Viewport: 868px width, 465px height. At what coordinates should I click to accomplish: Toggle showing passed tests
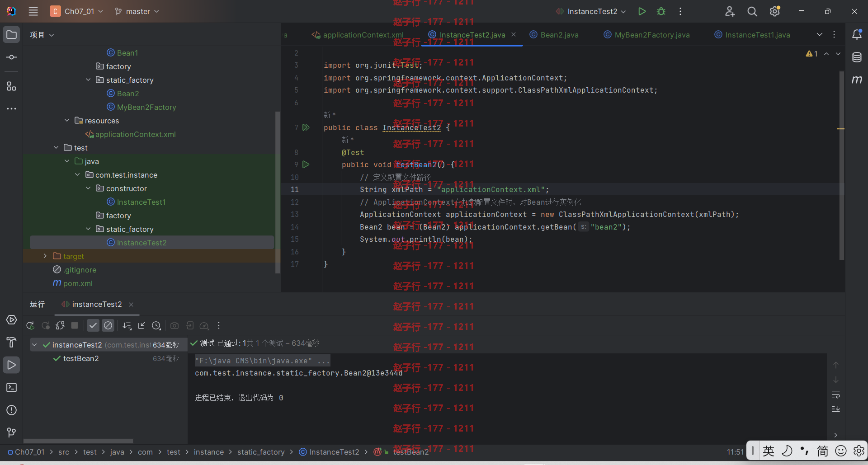point(93,325)
